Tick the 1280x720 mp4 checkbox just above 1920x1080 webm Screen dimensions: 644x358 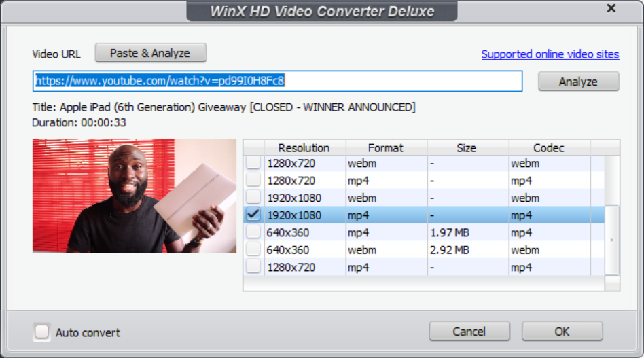pyautogui.click(x=253, y=180)
